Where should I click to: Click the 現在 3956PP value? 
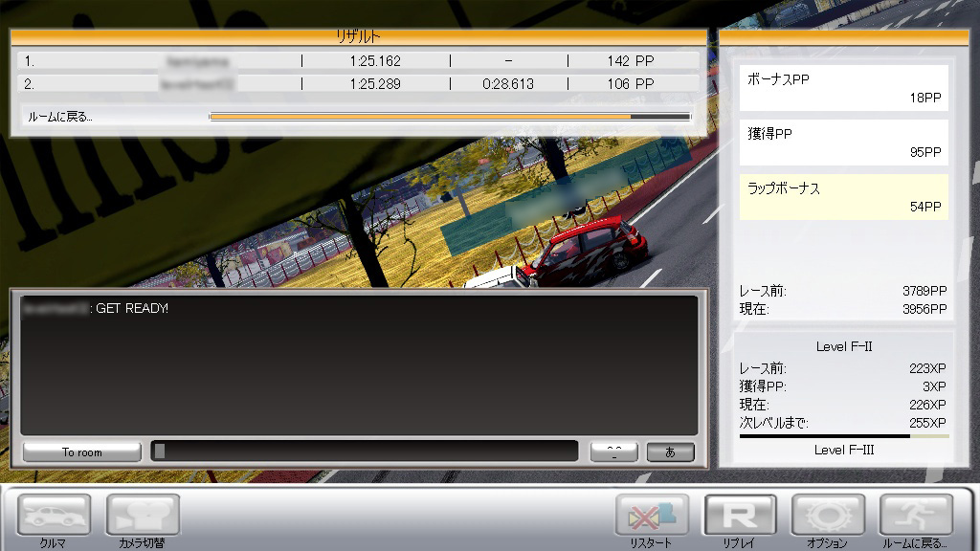click(x=924, y=309)
